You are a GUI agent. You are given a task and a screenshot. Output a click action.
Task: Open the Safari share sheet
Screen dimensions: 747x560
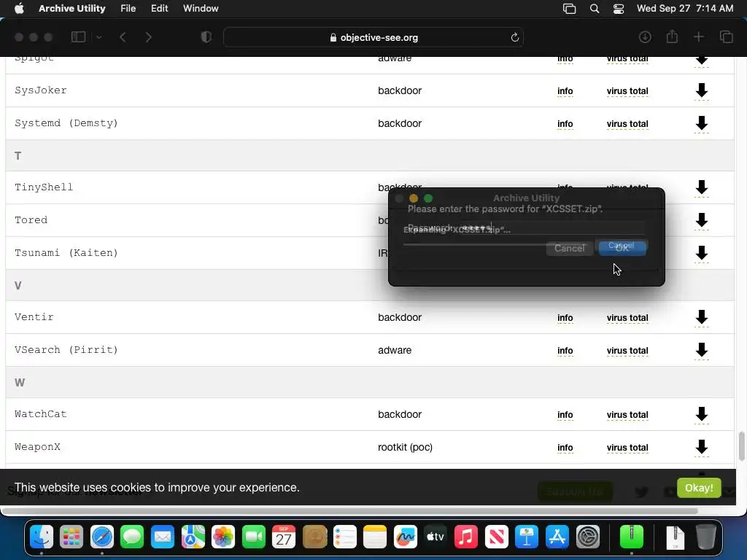[672, 36]
